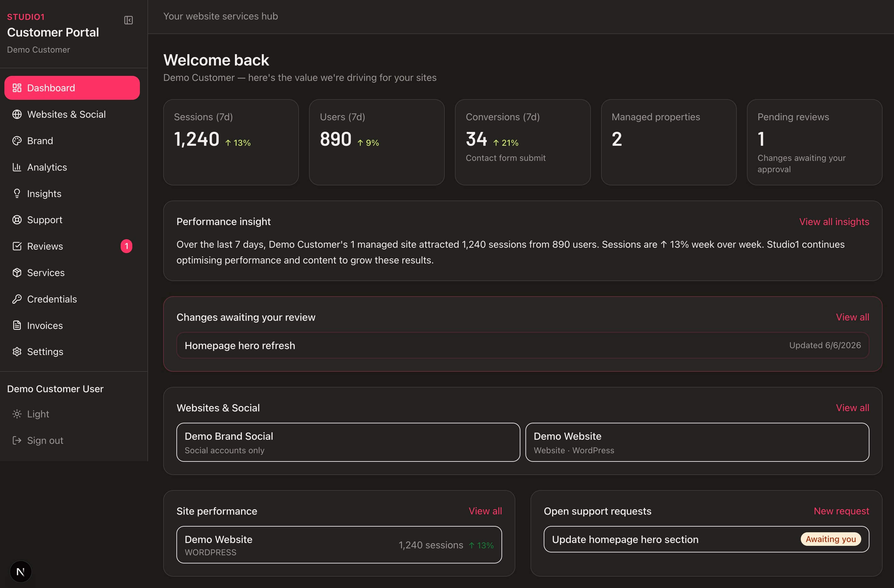894x588 pixels.
Task: Click the 1,240 sessions value
Action: point(431,545)
